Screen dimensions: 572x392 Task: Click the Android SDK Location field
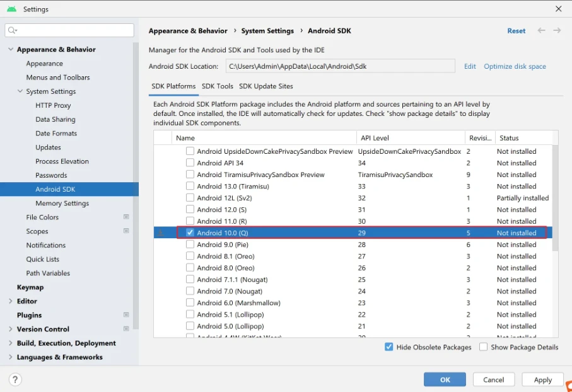click(339, 66)
